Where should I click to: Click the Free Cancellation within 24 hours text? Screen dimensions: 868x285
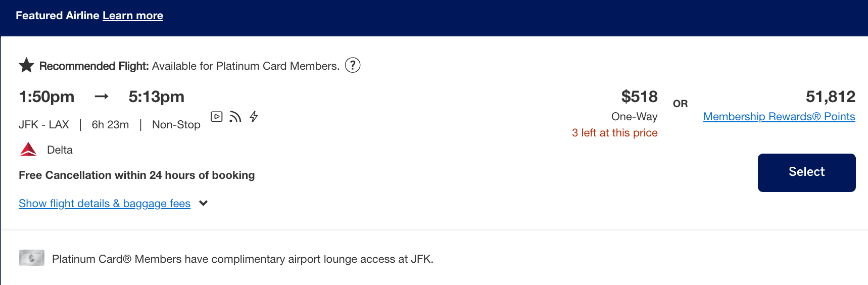(x=137, y=175)
